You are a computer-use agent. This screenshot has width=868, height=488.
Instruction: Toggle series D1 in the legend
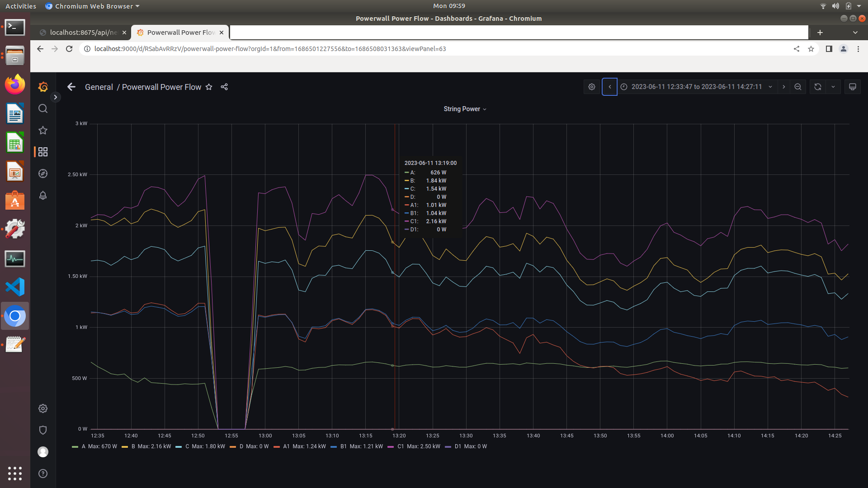click(457, 446)
